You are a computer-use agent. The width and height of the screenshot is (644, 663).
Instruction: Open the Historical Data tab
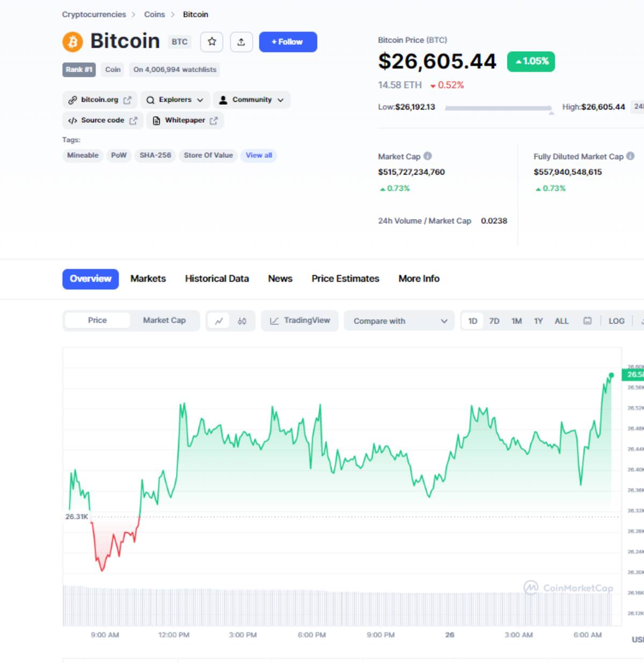[217, 279]
